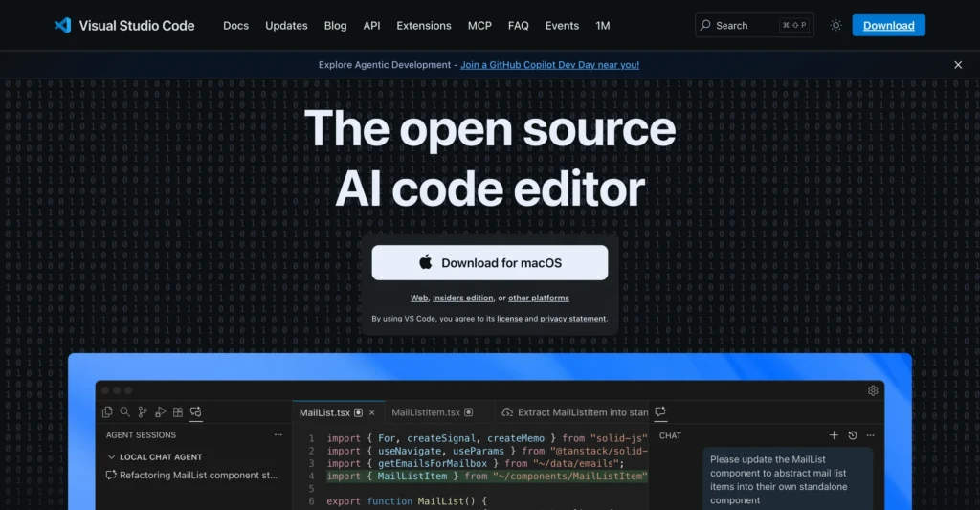Go to the Blog page
This screenshot has width=980, height=510.
click(335, 26)
